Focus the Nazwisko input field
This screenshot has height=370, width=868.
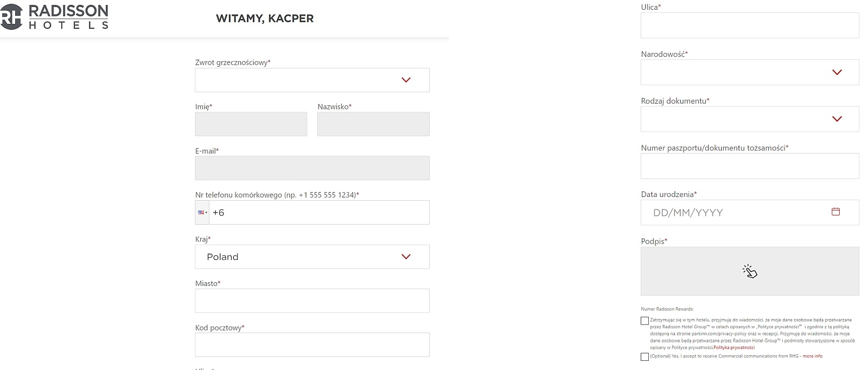click(x=373, y=124)
